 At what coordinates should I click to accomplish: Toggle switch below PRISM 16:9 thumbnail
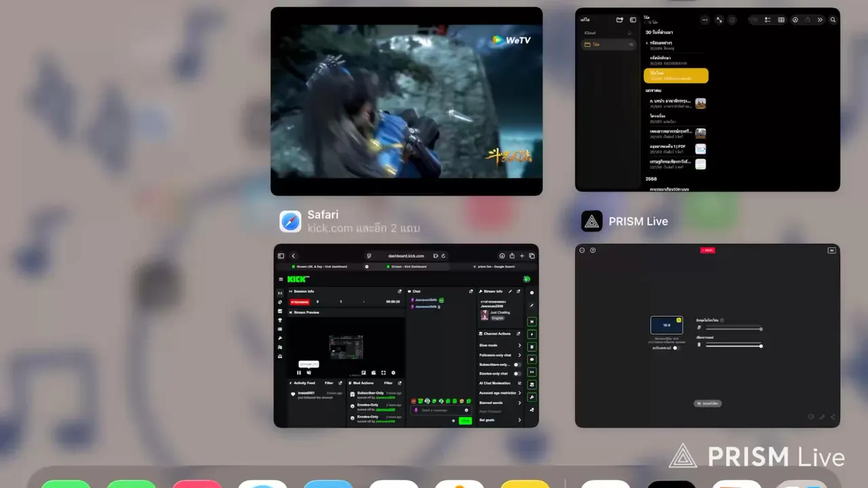(x=675, y=348)
